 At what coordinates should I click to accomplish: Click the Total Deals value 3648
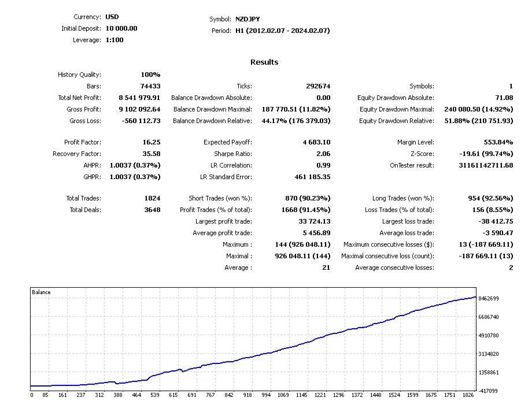pos(152,210)
